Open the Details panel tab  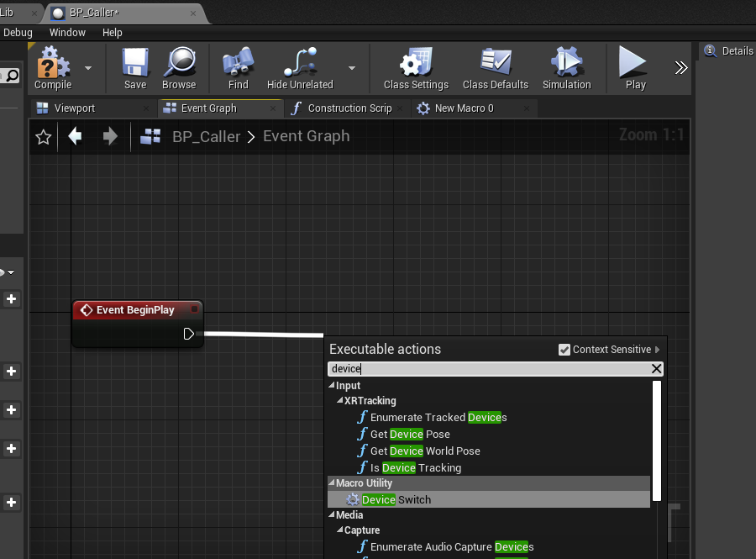click(728, 51)
